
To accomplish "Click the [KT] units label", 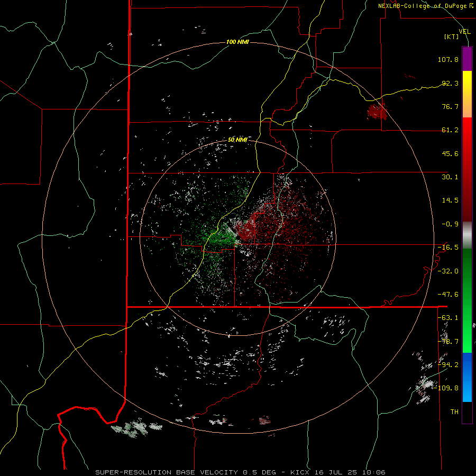I will coord(452,36).
